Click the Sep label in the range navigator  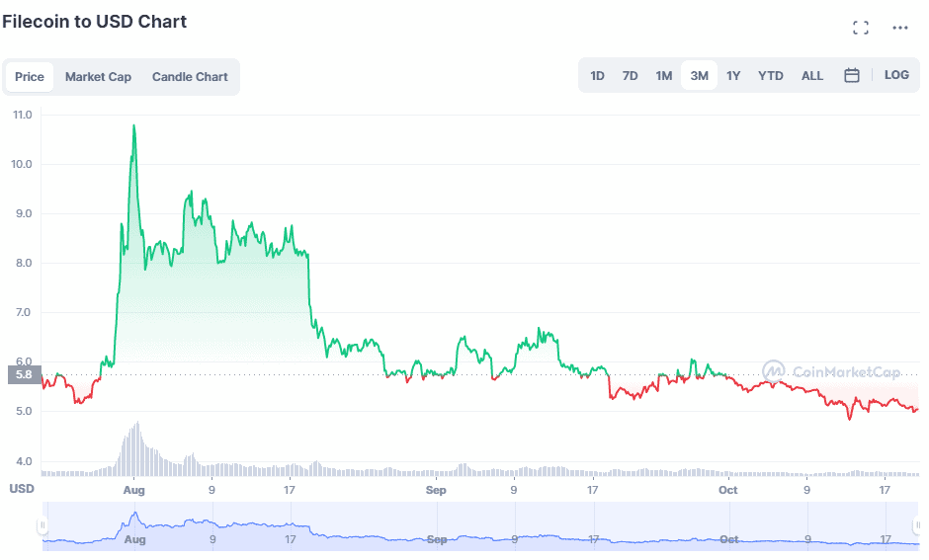coord(437,540)
